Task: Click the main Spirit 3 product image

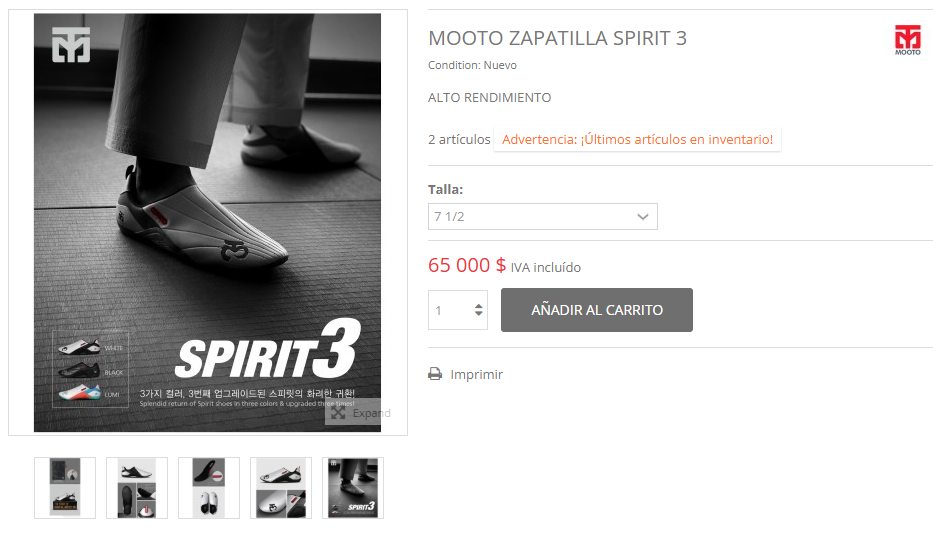Action: click(x=207, y=222)
